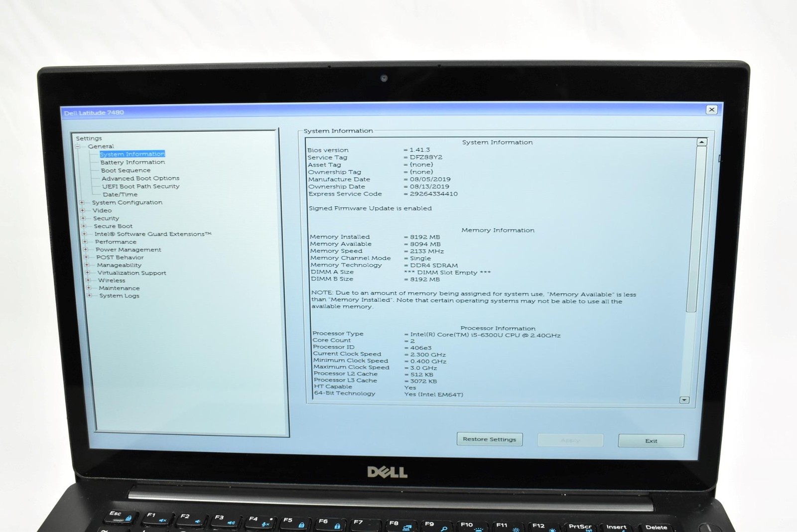Viewport: 797px width, 532px height.
Task: Expand the Wireless node
Action: pos(88,280)
